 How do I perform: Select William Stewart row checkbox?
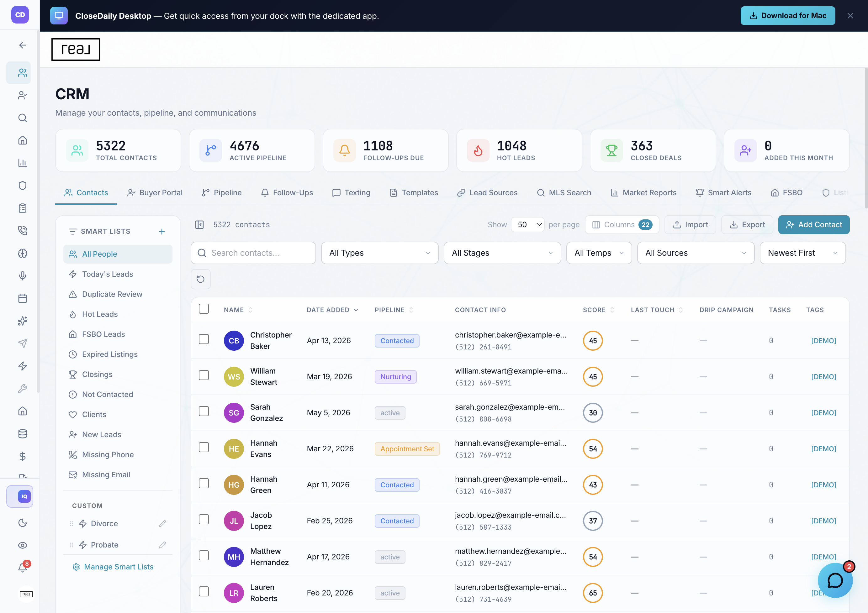(x=204, y=375)
